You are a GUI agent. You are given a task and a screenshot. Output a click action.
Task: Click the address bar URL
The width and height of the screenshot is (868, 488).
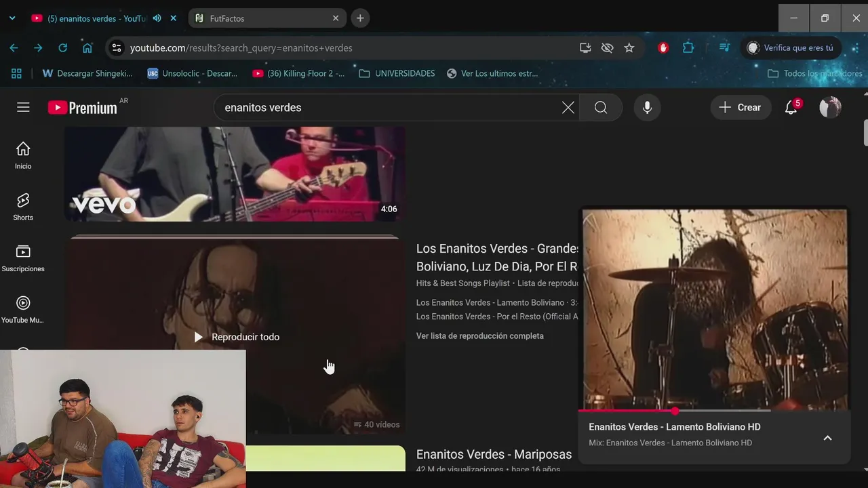tap(241, 47)
